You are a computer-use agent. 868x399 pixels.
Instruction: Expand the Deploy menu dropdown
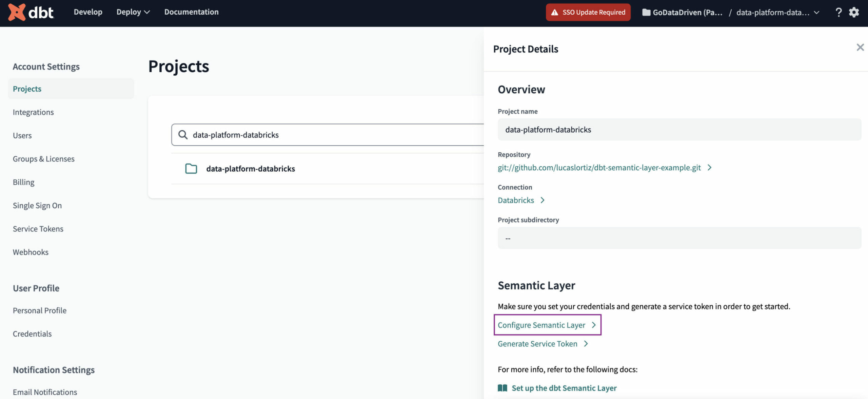(x=133, y=12)
